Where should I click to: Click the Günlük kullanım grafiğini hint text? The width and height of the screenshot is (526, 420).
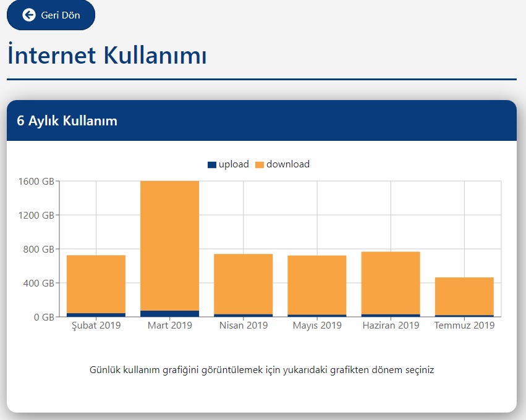261,370
